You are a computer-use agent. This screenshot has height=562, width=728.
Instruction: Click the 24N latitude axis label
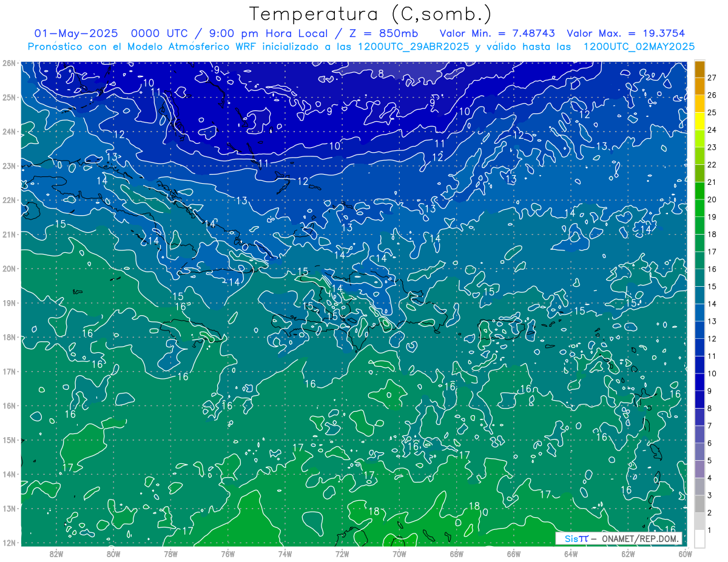[9, 132]
